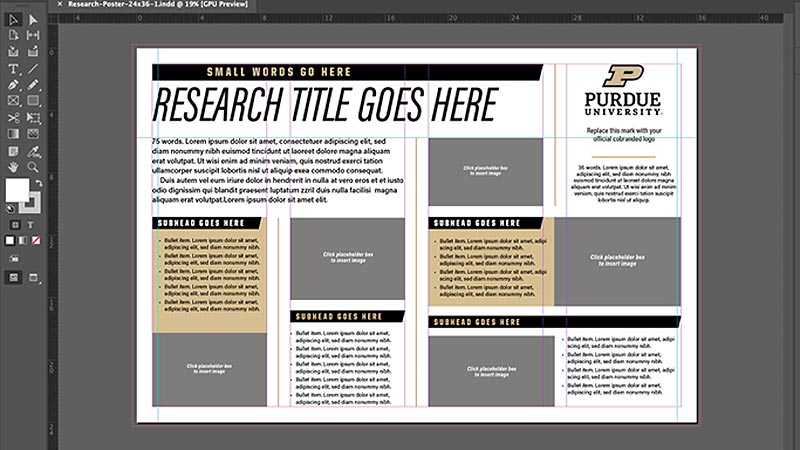800x450 pixels.
Task: Select the Gradient Swatch tool
Action: click(13, 134)
